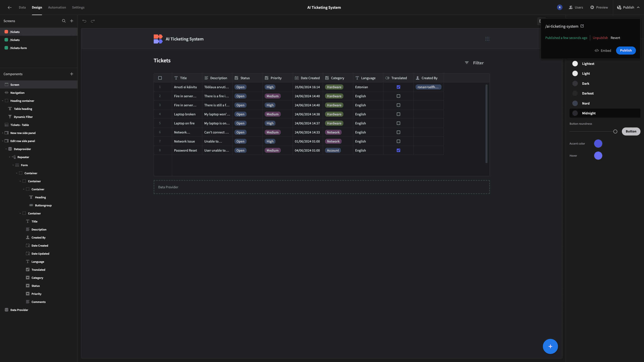
Task: Click the Filter icon in the Tickets heading
Action: point(467,63)
